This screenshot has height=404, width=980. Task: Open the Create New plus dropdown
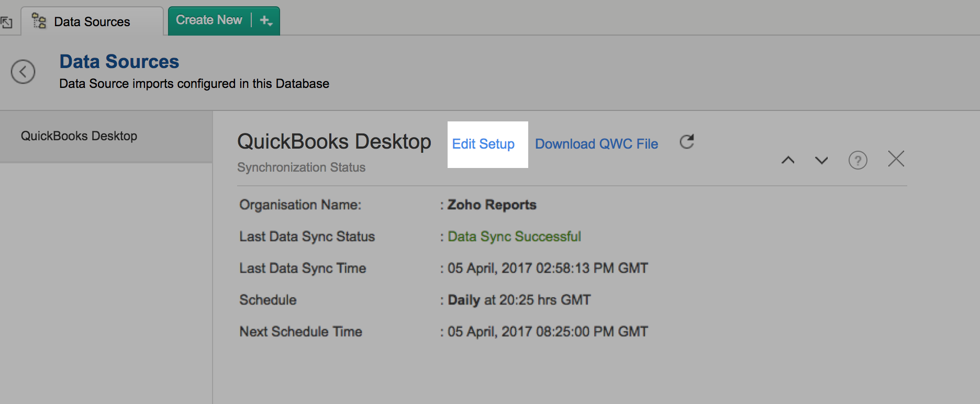pos(266,21)
